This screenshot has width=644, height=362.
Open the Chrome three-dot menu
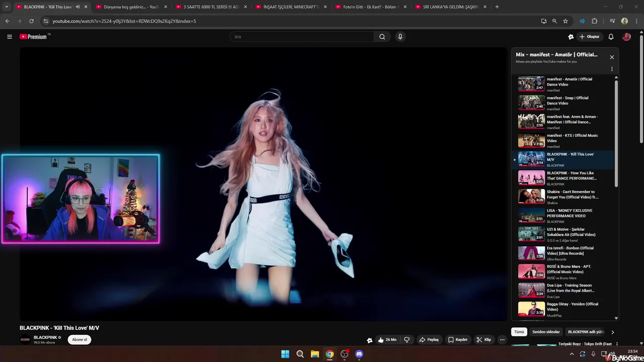(636, 21)
